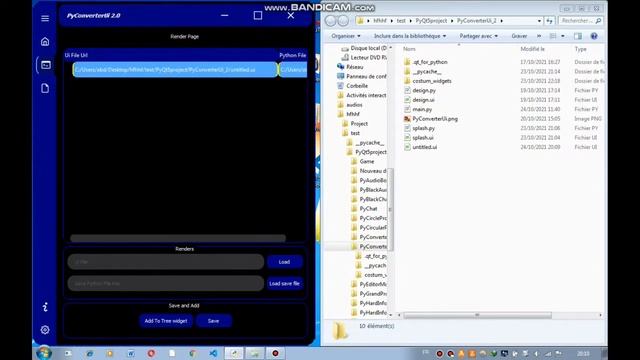Sort files by Nom column
The height and width of the screenshot is (360, 640).
[409, 49]
